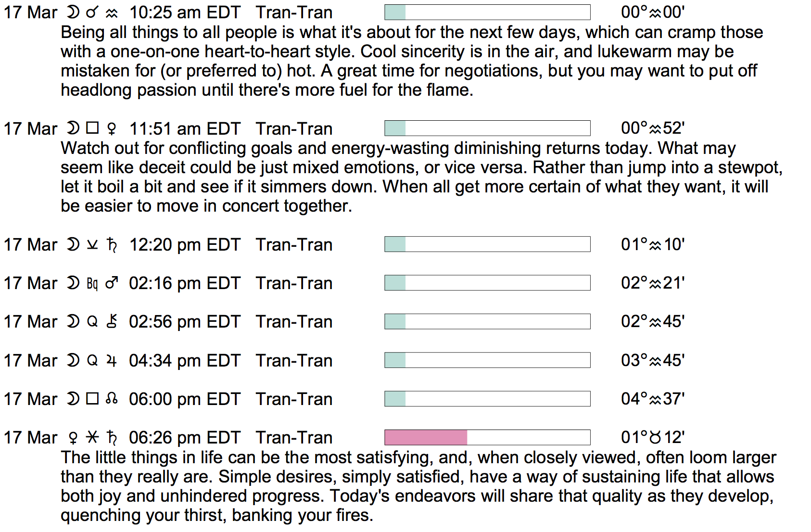Image resolution: width=811 pixels, height=532 pixels.
Task: Select the Jupiter glyph in the 04:34 pm entry
Action: click(112, 361)
